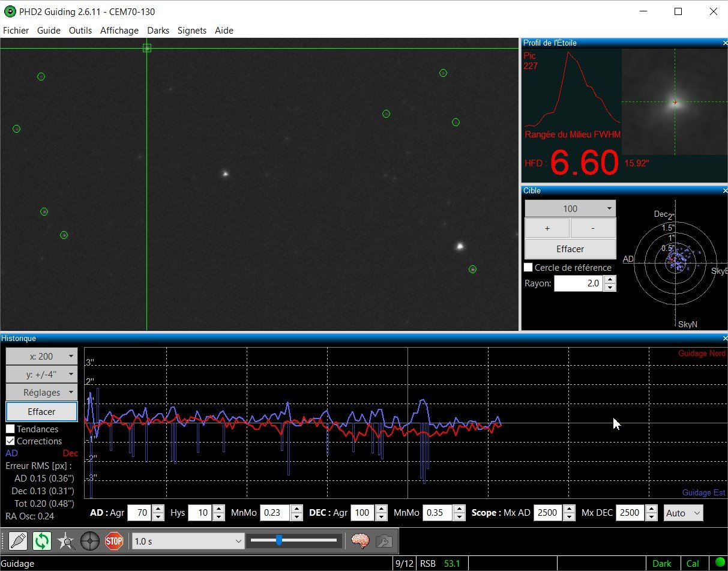Open the exposure time dropdown showing 1.0 s
This screenshot has width=728, height=571.
click(186, 541)
